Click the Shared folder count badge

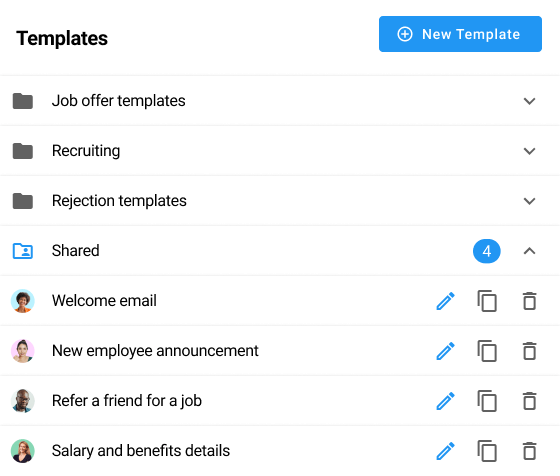point(486,251)
